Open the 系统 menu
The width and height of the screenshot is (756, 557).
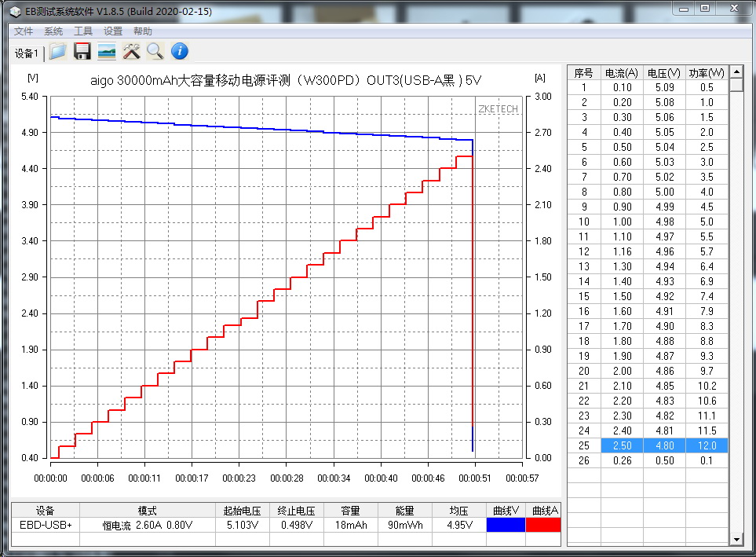click(x=53, y=31)
